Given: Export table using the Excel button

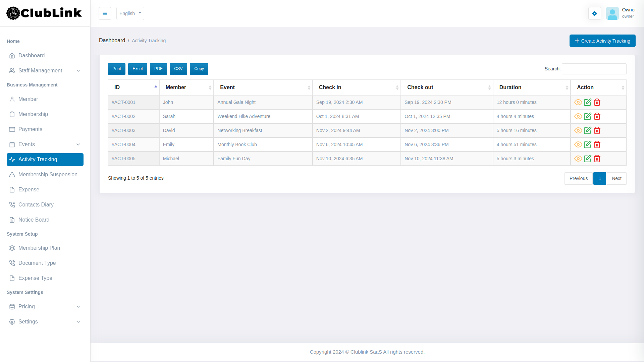Looking at the screenshot, I should (138, 69).
